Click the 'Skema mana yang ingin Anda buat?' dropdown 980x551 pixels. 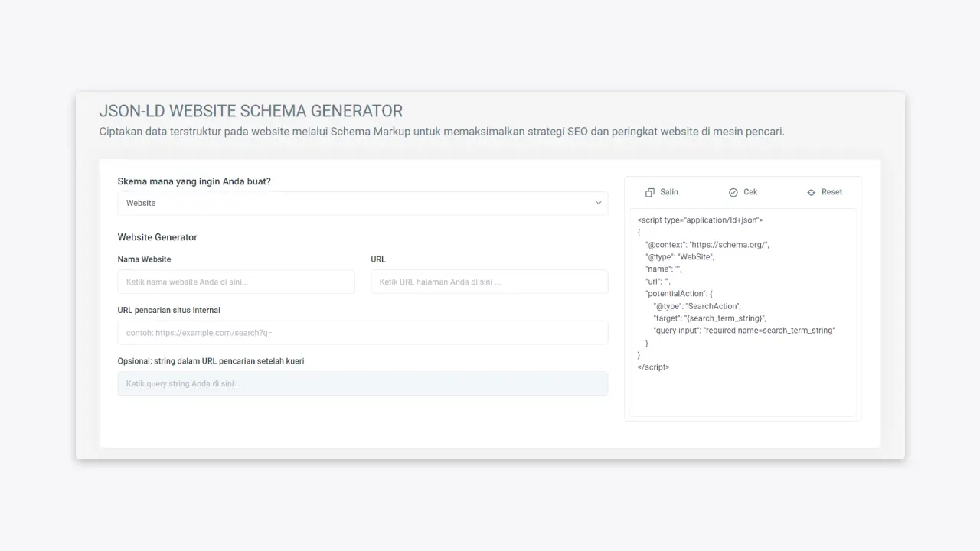(362, 203)
